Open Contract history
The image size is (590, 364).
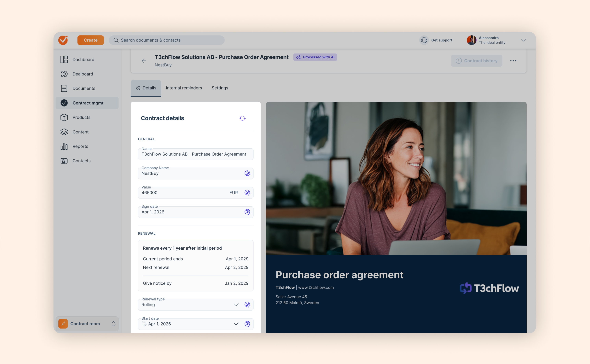coord(477,61)
